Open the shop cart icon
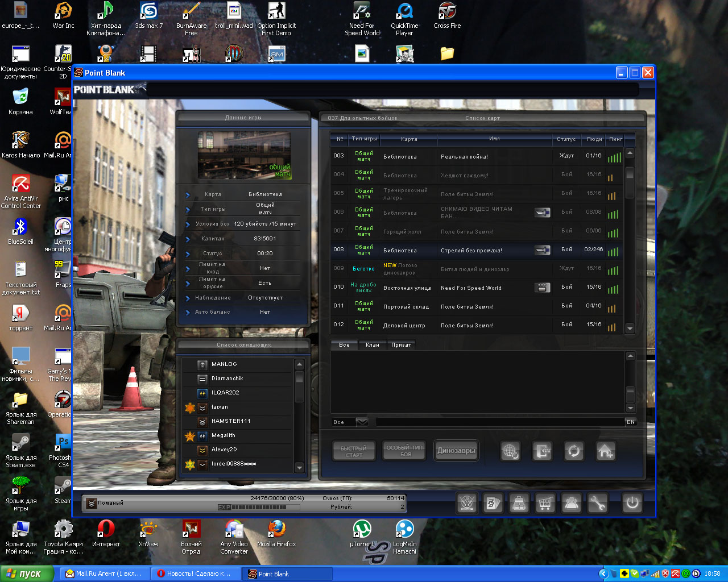This screenshot has width=728, height=582. [x=545, y=503]
